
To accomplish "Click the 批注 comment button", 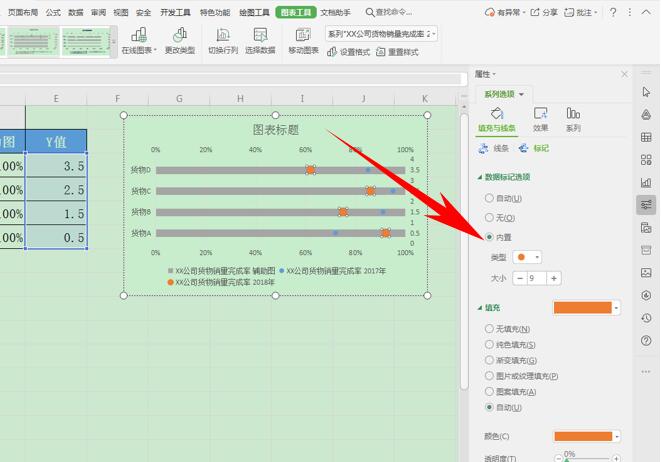I will 580,12.
